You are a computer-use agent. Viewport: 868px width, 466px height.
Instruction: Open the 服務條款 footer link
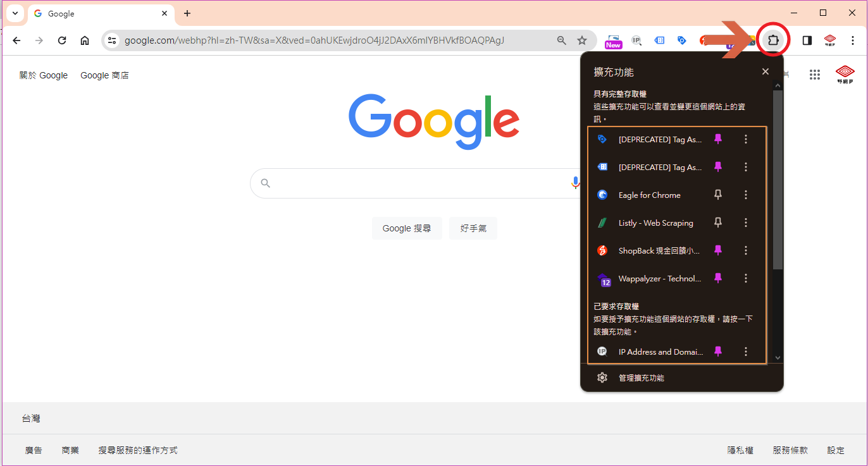pyautogui.click(x=790, y=450)
